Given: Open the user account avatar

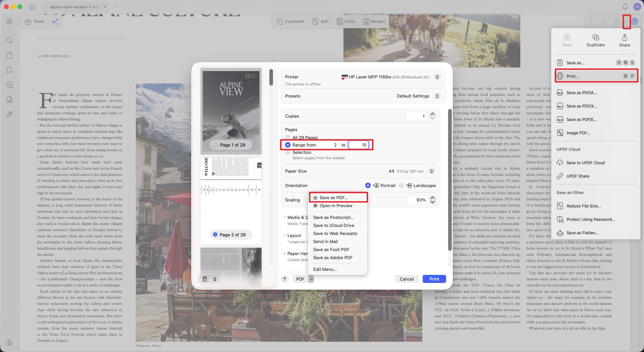Looking at the screenshot, I should click(x=637, y=7).
